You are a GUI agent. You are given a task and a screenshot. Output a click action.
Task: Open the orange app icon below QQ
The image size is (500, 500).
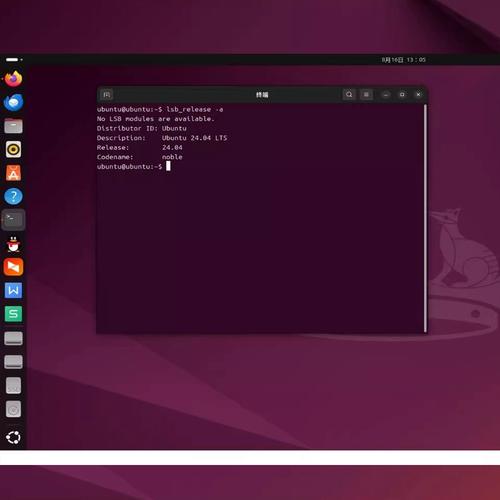point(13,267)
